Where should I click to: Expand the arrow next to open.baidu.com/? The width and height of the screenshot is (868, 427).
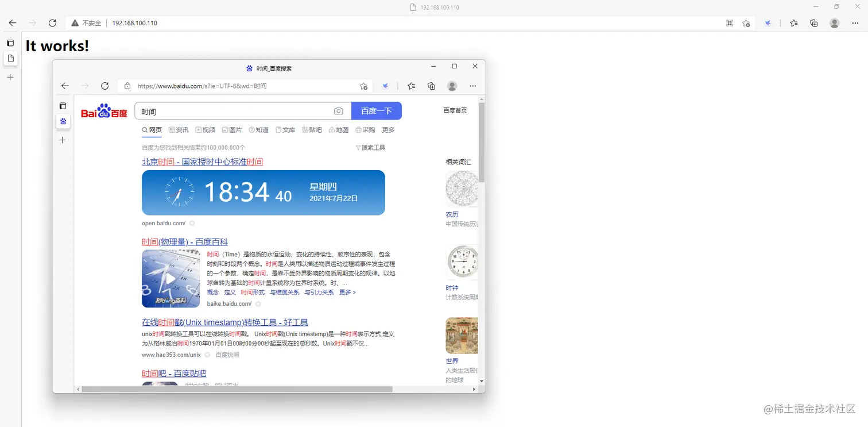(x=192, y=223)
